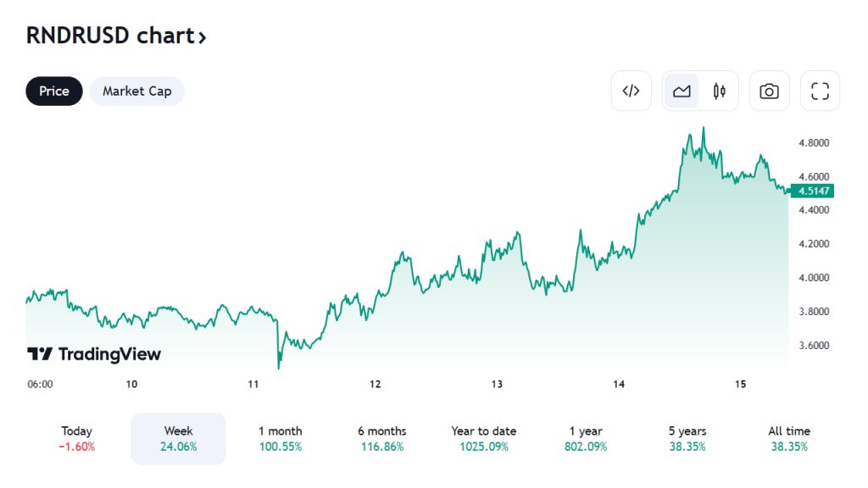Select the Week time range

[178, 438]
